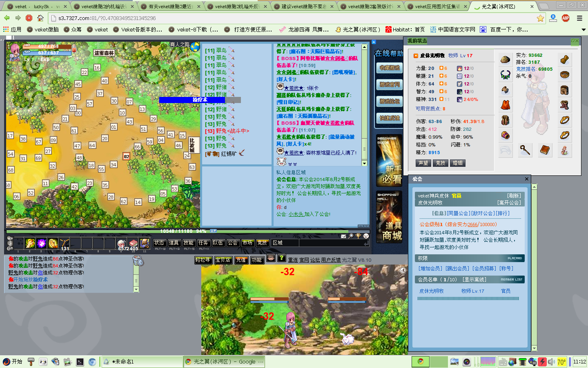The height and width of the screenshot is (368, 588).
Task: Click the staff weapon slot
Action: (x=525, y=150)
